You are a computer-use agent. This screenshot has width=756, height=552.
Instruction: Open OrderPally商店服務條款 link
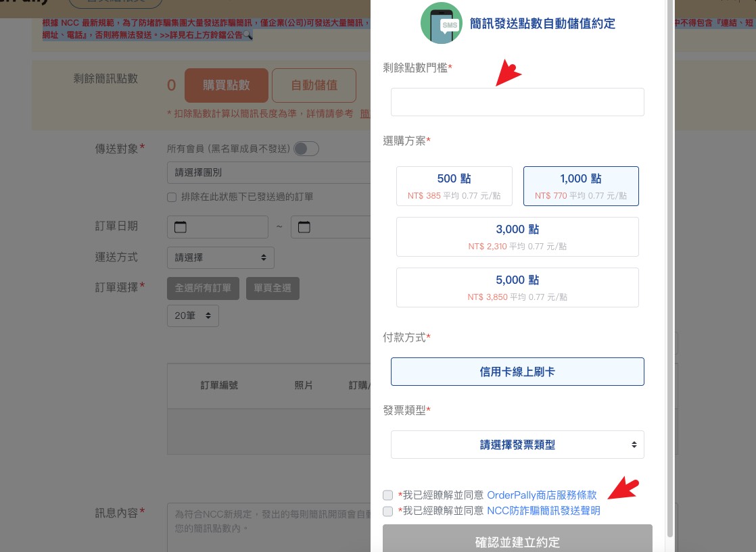click(542, 495)
